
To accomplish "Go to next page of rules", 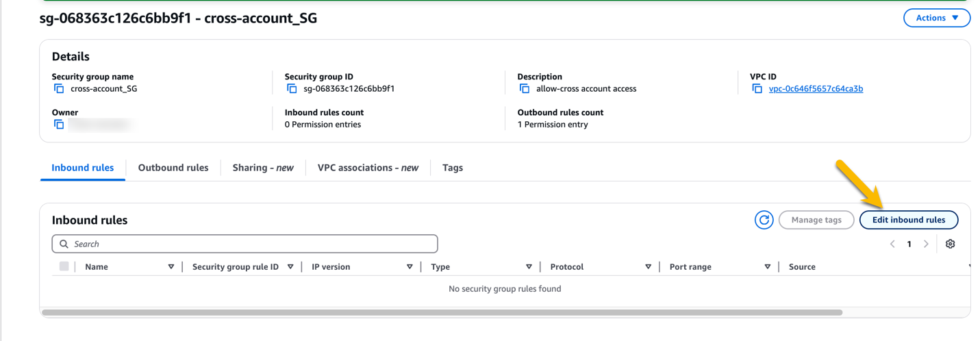I will (x=926, y=244).
